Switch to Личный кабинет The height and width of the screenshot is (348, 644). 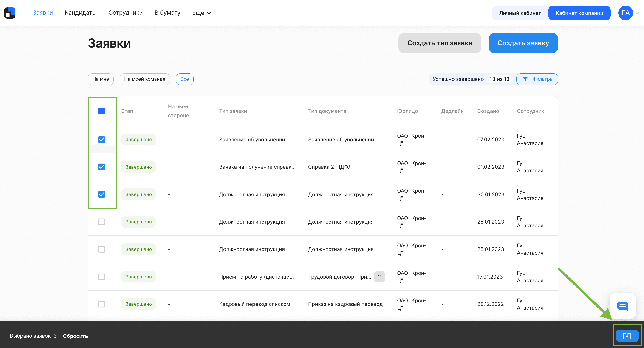520,13
